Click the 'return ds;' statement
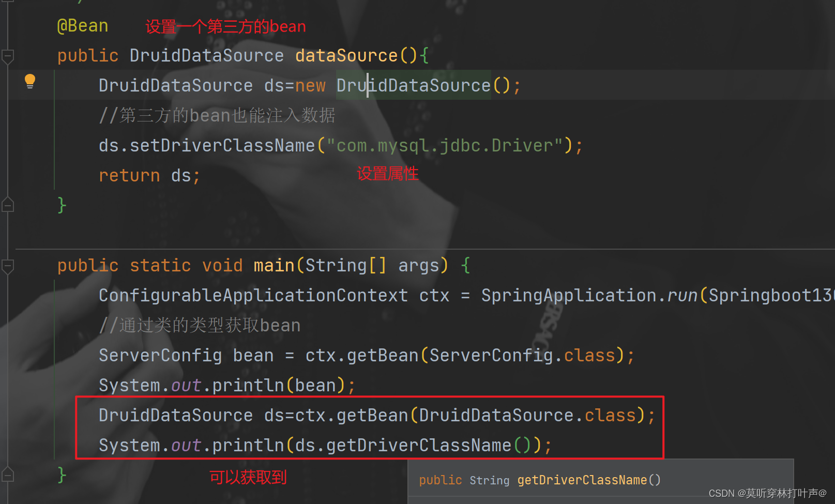This screenshot has height=504, width=835. click(149, 176)
